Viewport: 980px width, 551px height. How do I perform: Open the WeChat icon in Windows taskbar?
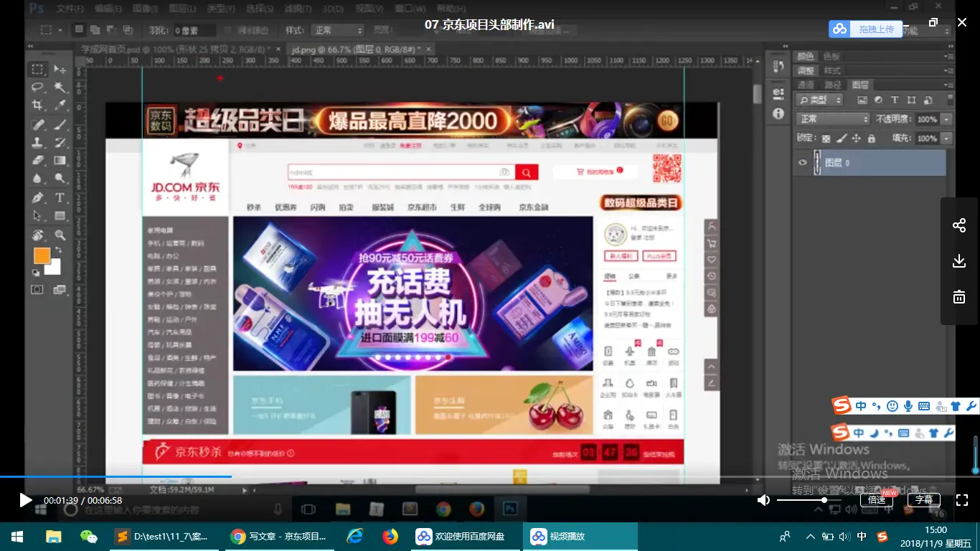(x=89, y=537)
